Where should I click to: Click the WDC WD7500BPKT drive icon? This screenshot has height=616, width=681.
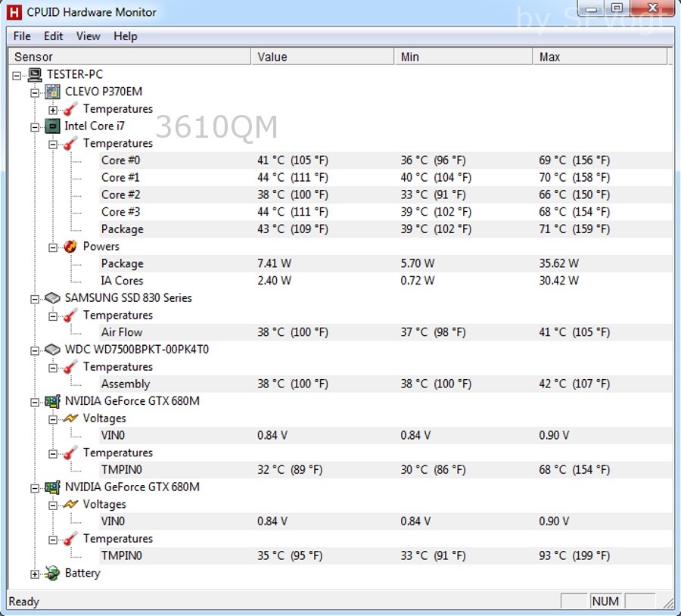tap(52, 350)
